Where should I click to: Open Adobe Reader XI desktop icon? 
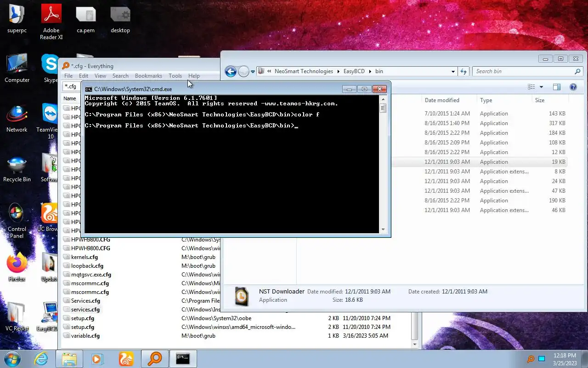pos(51,22)
